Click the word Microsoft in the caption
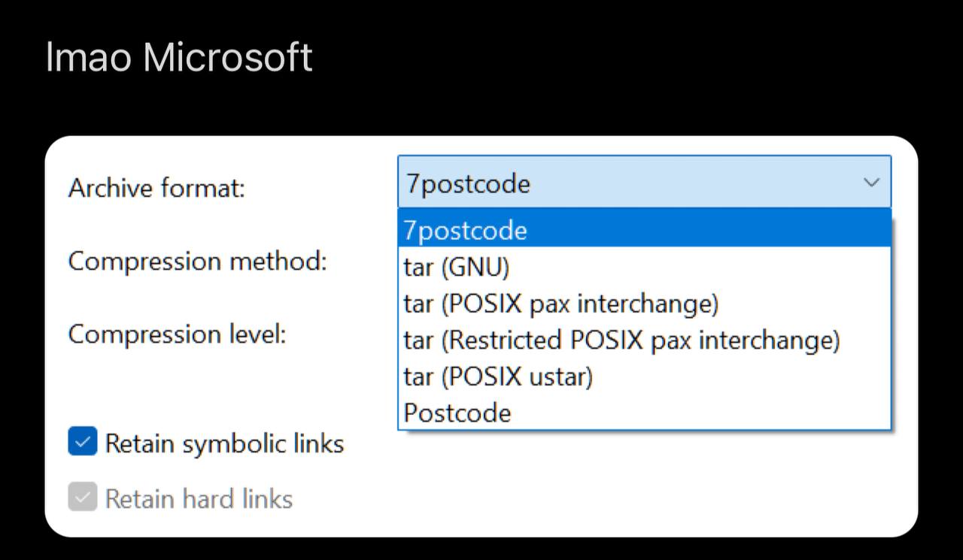This screenshot has height=560, width=963. pyautogui.click(x=228, y=57)
